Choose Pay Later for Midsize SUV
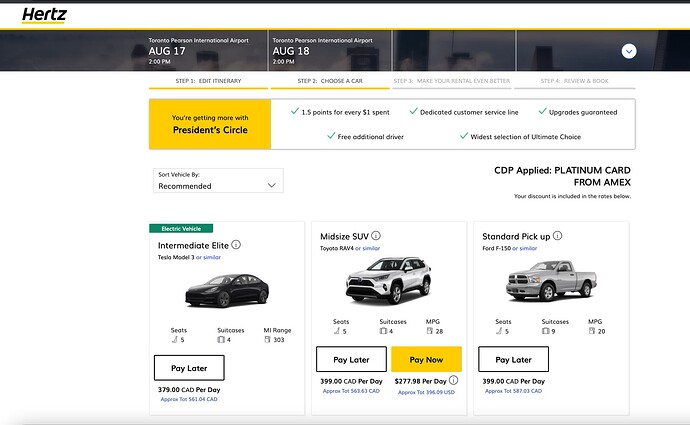The width and height of the screenshot is (690, 425). tap(351, 359)
